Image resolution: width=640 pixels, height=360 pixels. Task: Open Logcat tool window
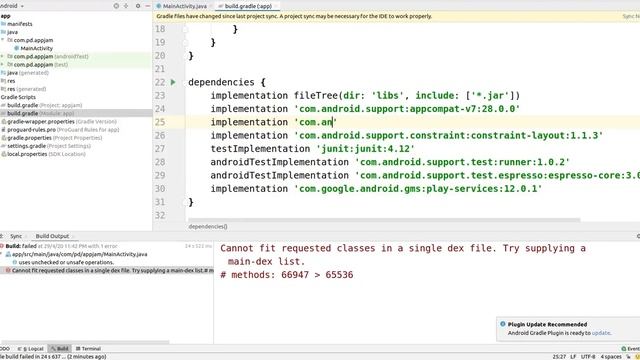click(x=31, y=349)
